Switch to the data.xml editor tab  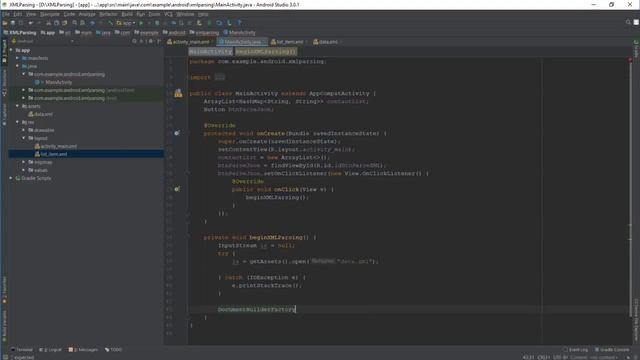click(328, 42)
